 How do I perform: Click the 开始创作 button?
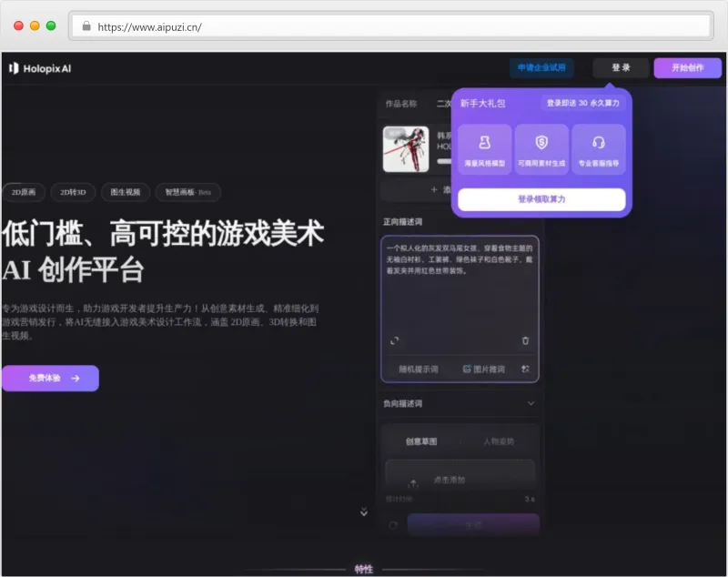[687, 68]
